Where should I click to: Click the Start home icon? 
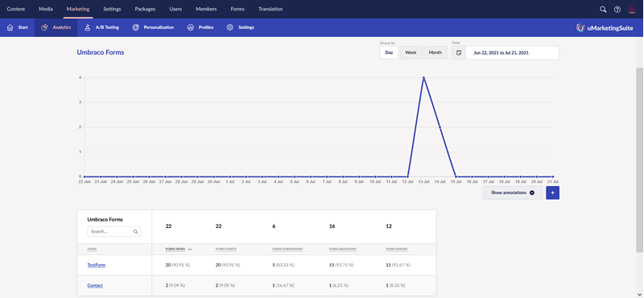click(x=10, y=27)
